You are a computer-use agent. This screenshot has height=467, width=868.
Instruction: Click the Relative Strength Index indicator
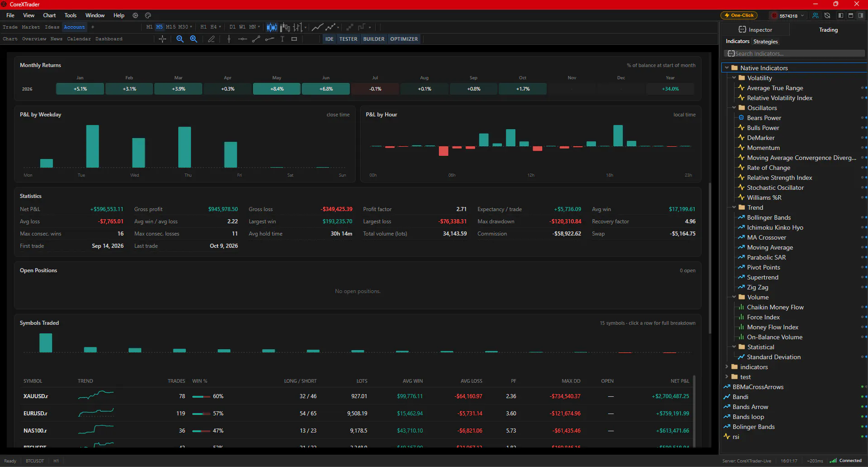(x=779, y=178)
